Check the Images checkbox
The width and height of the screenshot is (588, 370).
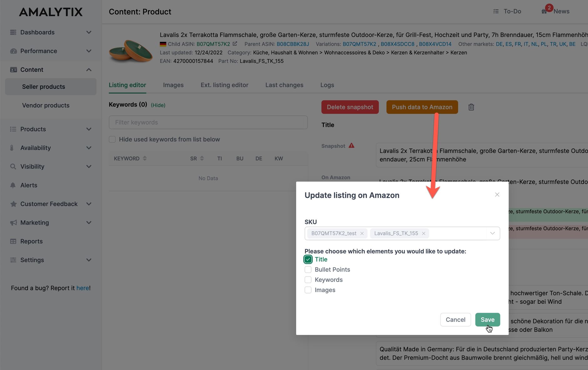coord(308,290)
